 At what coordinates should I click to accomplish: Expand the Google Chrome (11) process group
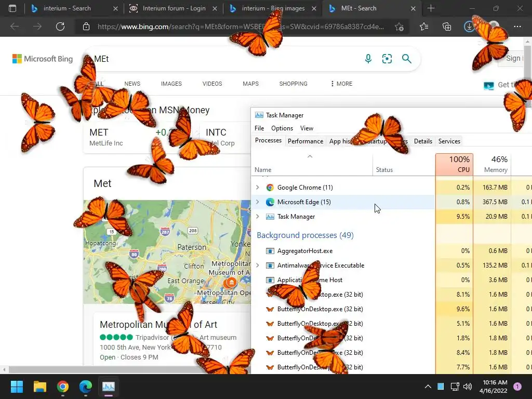point(258,187)
